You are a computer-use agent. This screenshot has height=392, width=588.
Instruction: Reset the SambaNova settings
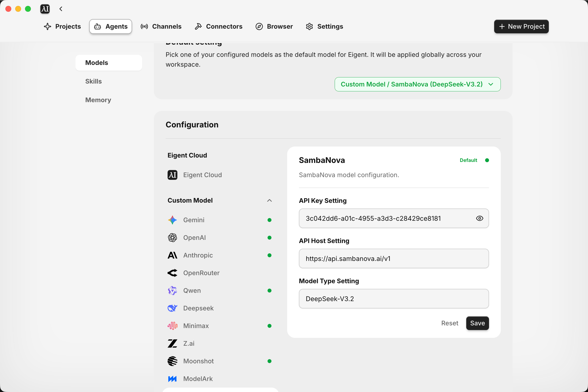coord(450,323)
